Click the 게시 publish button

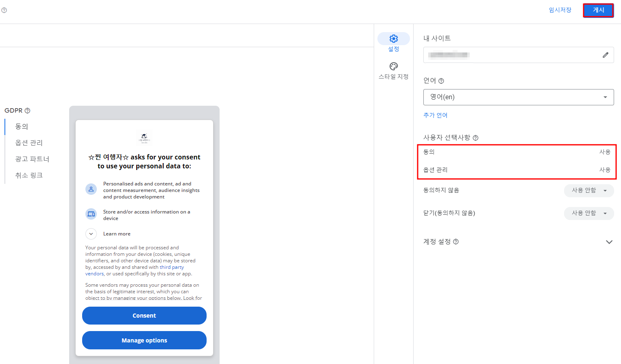(598, 10)
